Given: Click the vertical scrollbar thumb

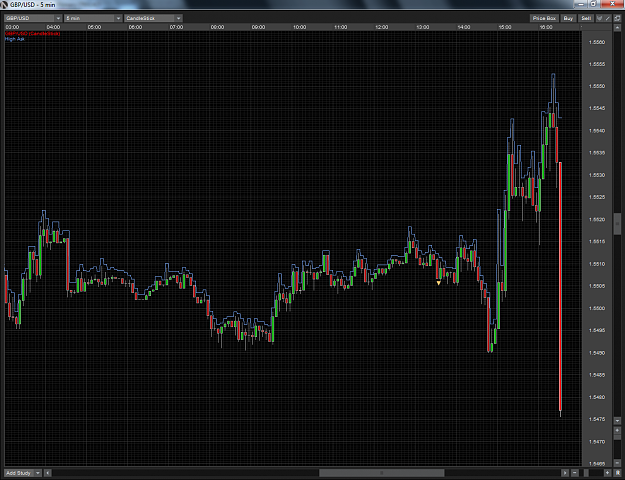Looking at the screenshot, I should (617, 224).
